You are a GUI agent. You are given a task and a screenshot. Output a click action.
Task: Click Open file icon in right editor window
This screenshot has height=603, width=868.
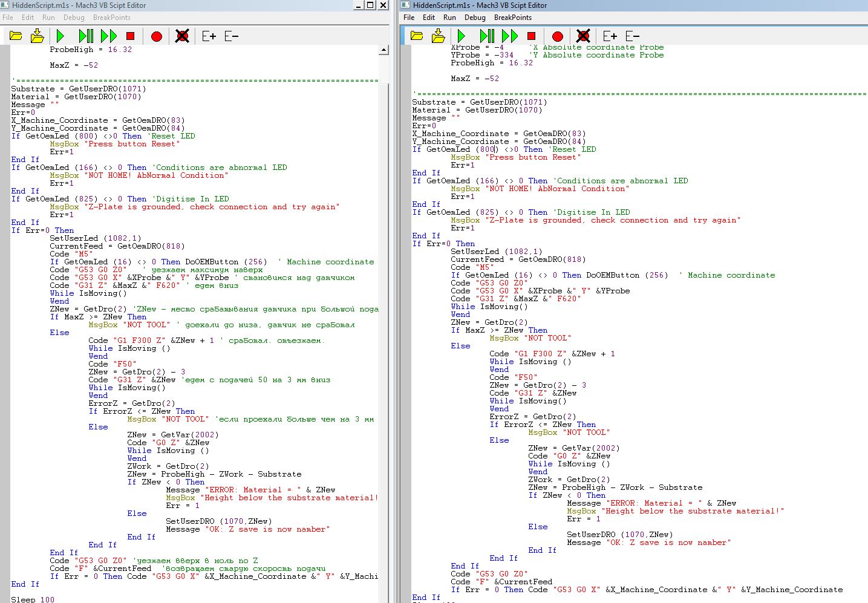pos(417,36)
